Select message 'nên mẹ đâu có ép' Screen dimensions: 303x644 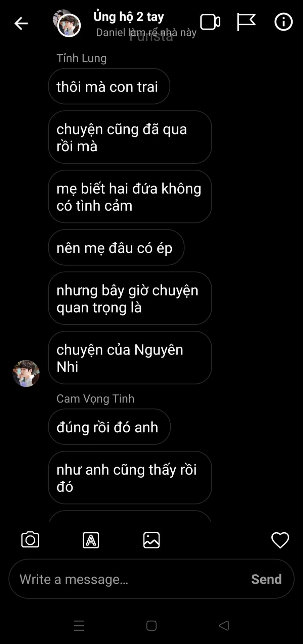(116, 247)
